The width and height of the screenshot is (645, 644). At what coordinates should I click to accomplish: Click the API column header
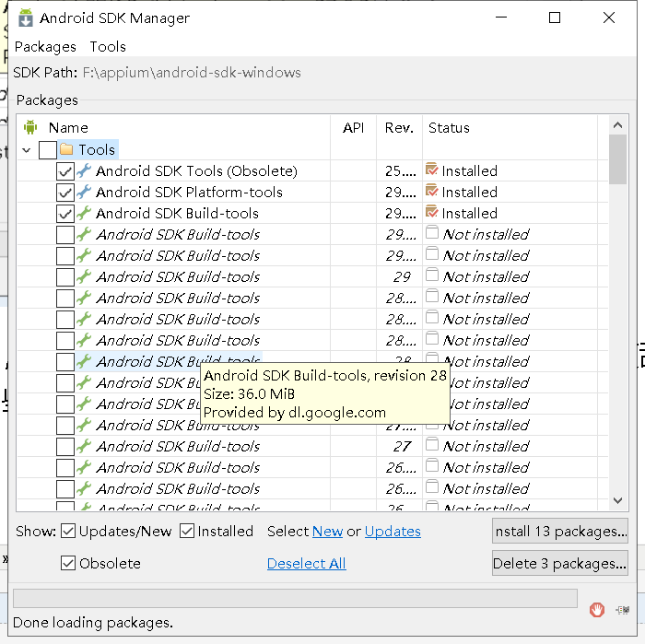coord(353,128)
